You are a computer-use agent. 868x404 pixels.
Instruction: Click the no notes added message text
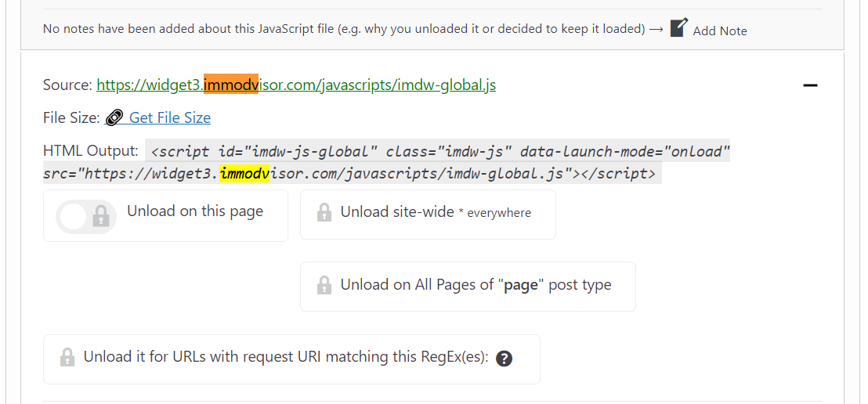(344, 29)
